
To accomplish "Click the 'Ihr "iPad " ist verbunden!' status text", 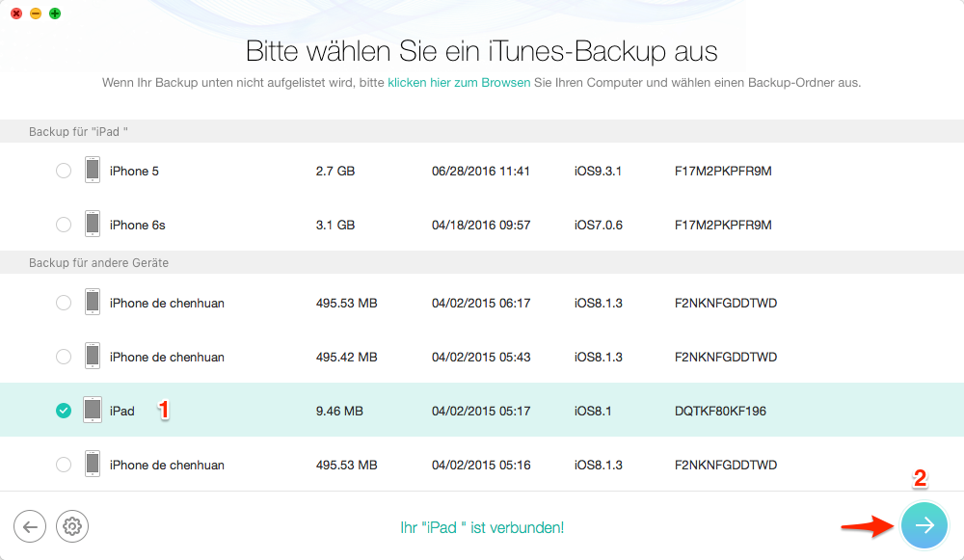I will (x=482, y=527).
